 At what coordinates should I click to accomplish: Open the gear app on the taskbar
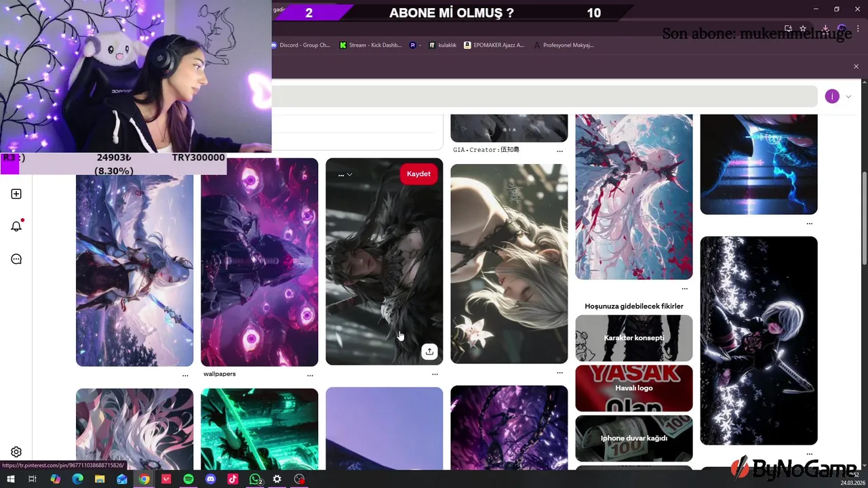277,479
